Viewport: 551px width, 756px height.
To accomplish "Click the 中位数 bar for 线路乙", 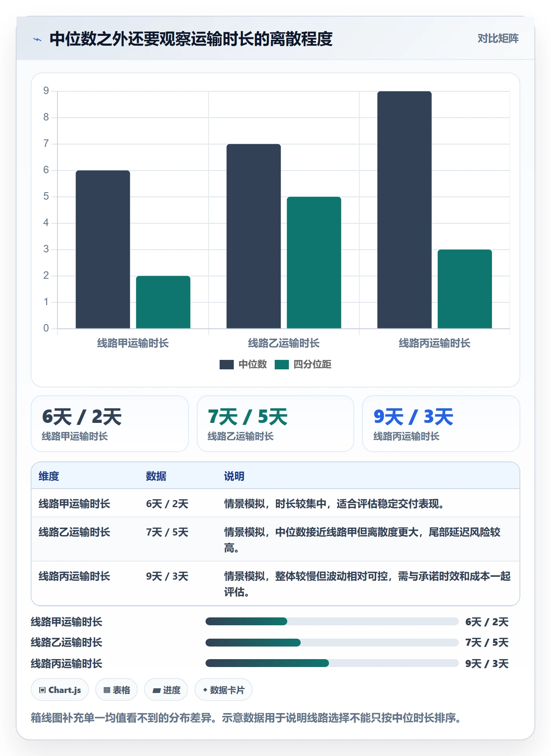I will point(253,236).
